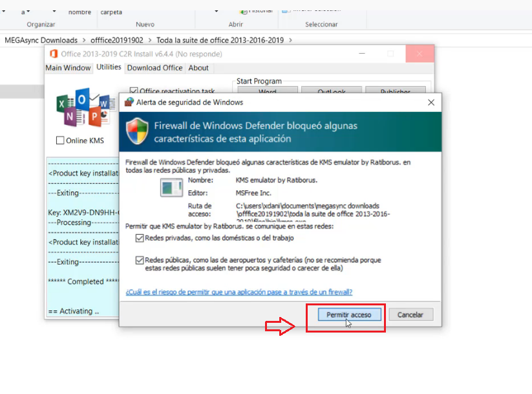Viewport: 532px width, 394px height.
Task: Open the About tab
Action: point(198,67)
